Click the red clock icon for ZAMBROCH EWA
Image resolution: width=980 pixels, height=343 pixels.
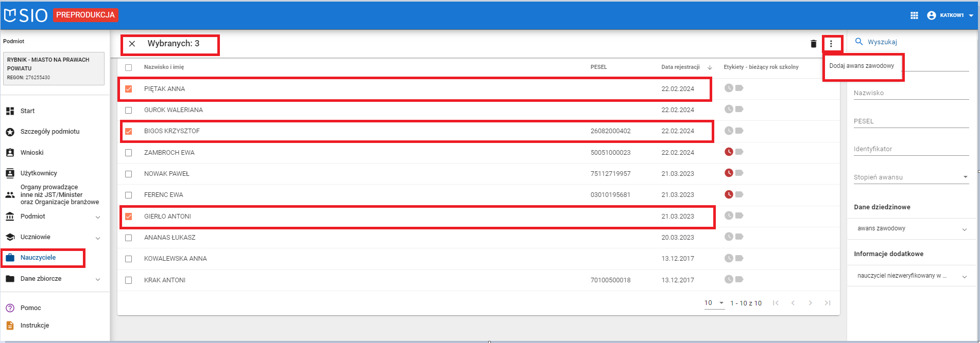coord(729,152)
